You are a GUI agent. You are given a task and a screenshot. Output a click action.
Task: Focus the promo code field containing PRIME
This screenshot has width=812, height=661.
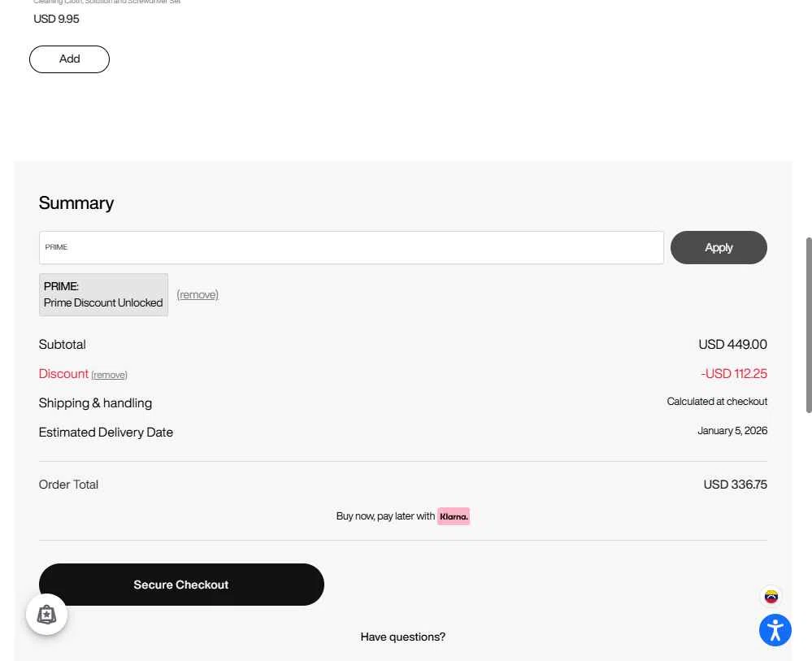[351, 248]
